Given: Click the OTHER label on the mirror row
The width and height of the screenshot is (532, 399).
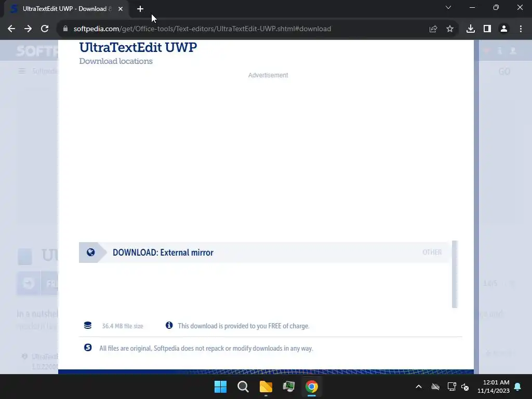Looking at the screenshot, I should [x=432, y=252].
